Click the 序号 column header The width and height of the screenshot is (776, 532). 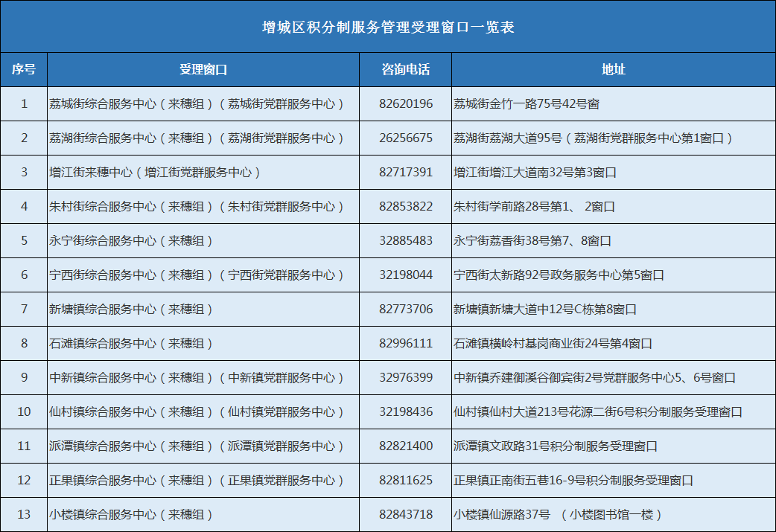pyautogui.click(x=24, y=69)
